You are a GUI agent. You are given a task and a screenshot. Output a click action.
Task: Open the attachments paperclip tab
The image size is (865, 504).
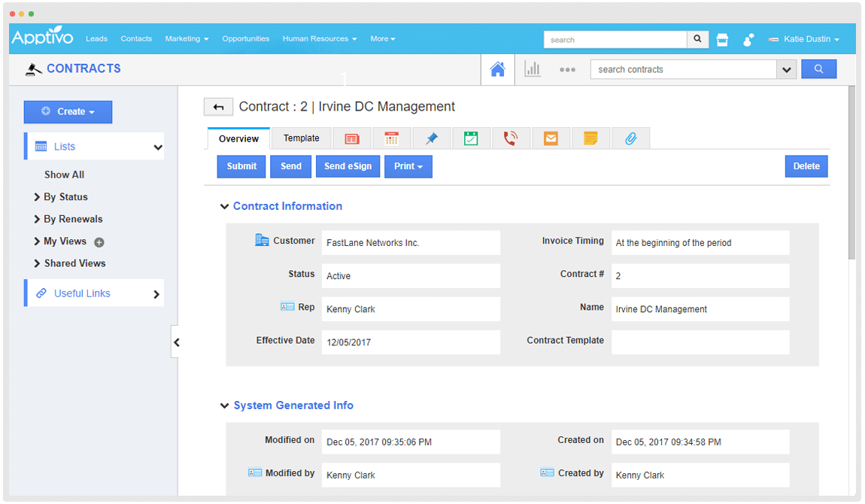[x=630, y=138]
